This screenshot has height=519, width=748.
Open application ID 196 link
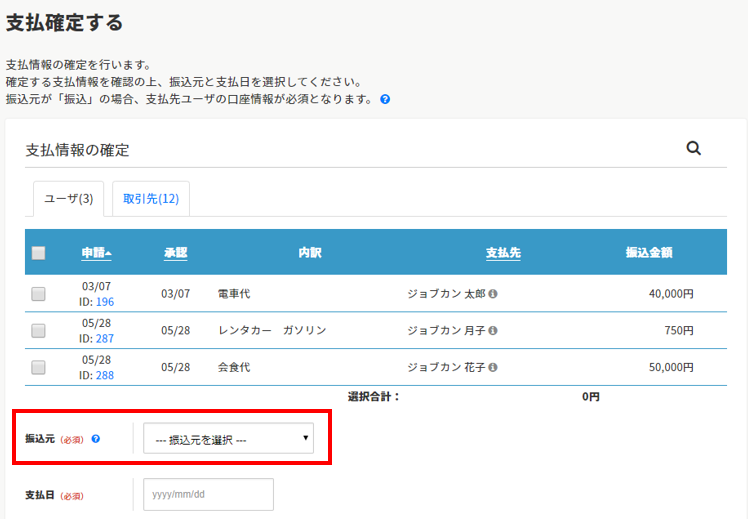[x=105, y=302]
